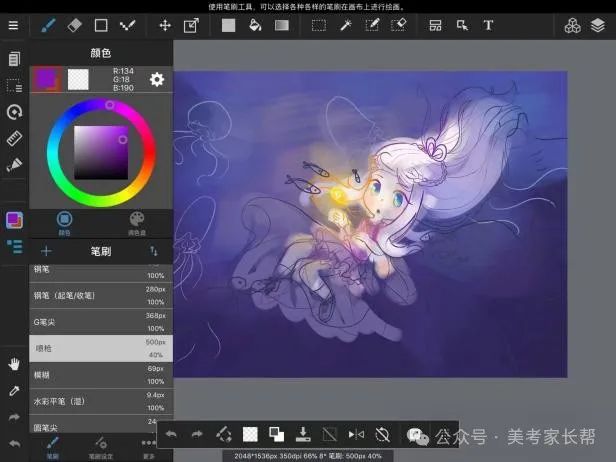Image resolution: width=616 pixels, height=462 pixels.
Task: Select the Operation cursor tool
Action: tap(462, 26)
